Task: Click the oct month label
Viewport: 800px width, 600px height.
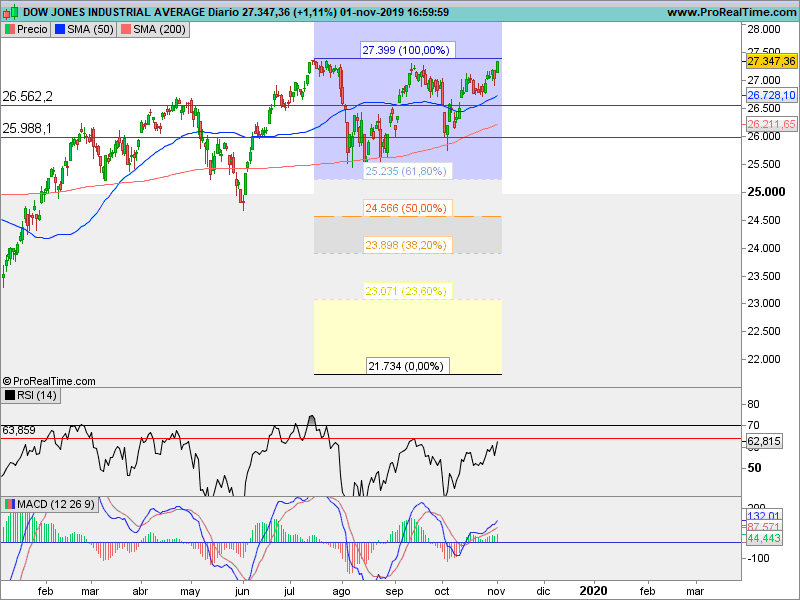Action: click(442, 591)
